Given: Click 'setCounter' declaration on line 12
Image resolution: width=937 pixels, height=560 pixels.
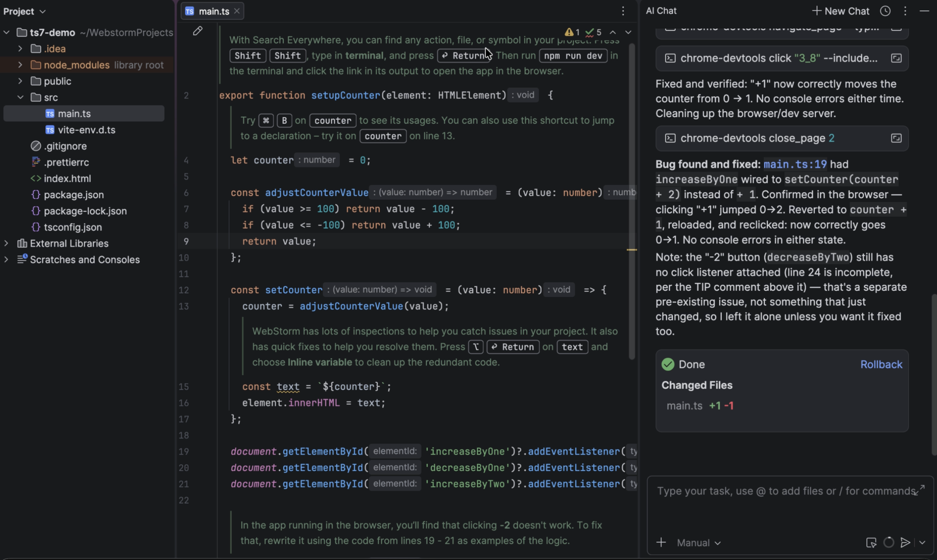Looking at the screenshot, I should pyautogui.click(x=294, y=290).
